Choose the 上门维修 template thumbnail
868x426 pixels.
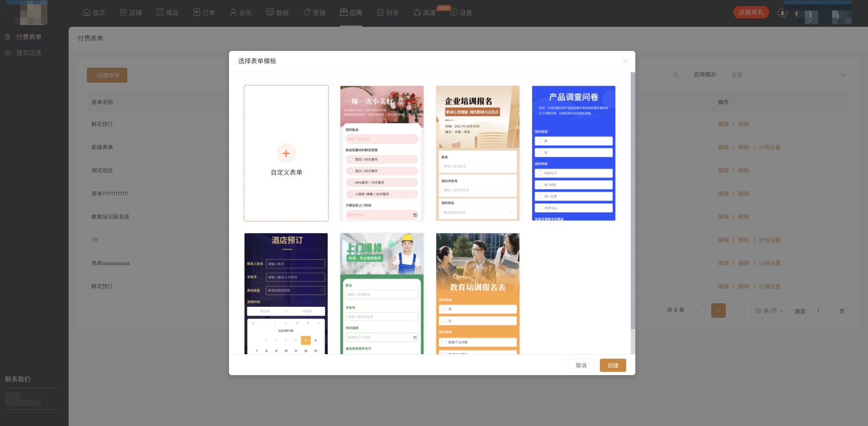[x=382, y=294]
